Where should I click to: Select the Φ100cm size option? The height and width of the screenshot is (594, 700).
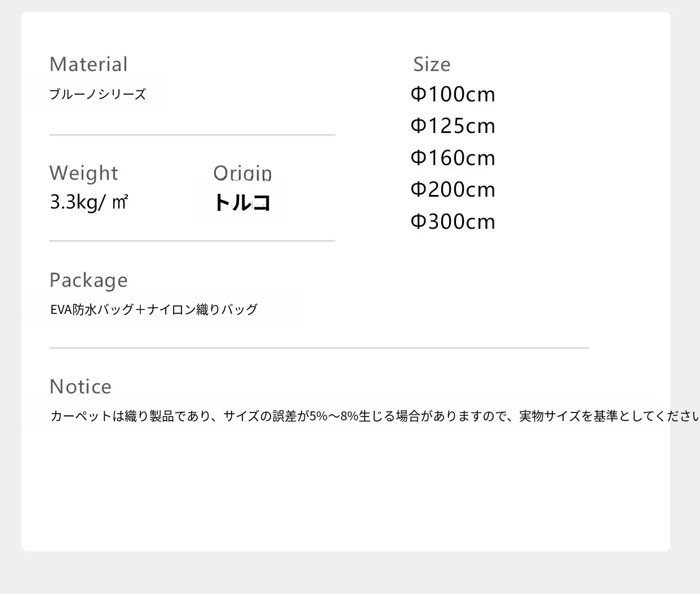point(453,94)
